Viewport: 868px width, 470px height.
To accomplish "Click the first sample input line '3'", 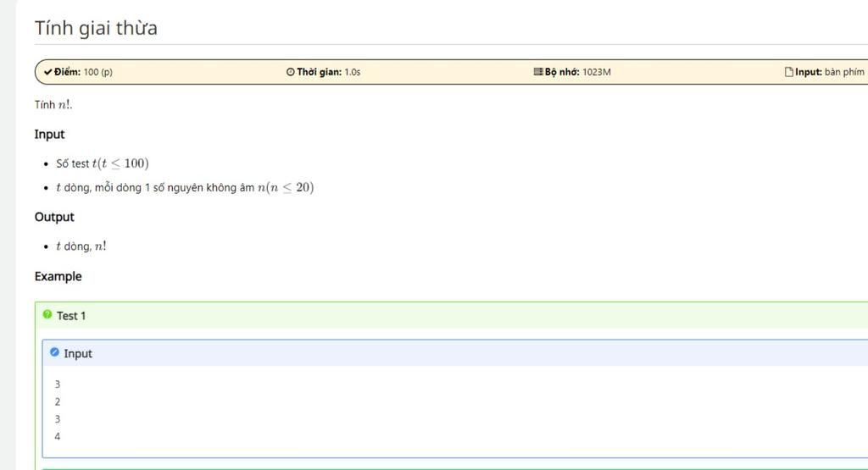I will [x=58, y=384].
